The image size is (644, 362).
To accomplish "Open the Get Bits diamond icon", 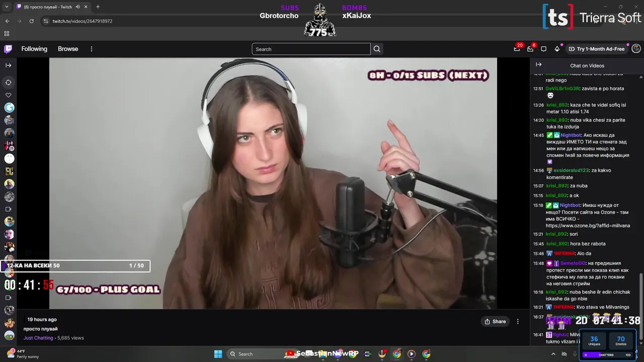I will tap(557, 49).
